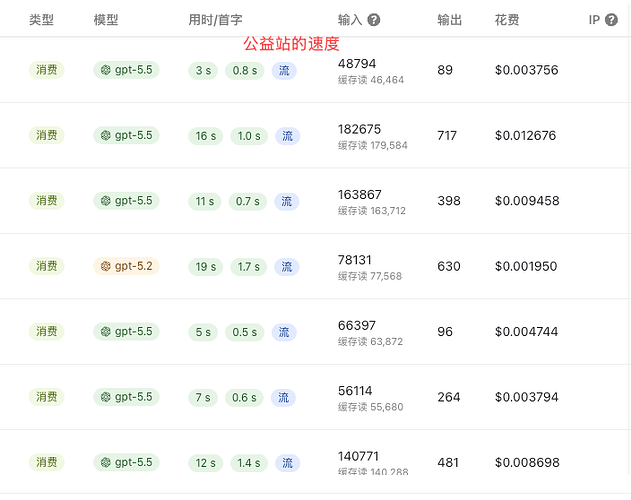
Task: Click the 缓存读 55,680 cache text
Action: (x=371, y=407)
